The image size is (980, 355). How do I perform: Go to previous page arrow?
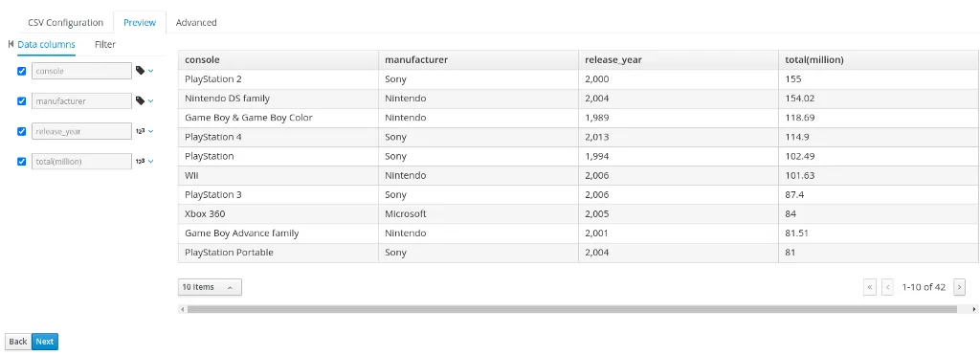coord(887,287)
